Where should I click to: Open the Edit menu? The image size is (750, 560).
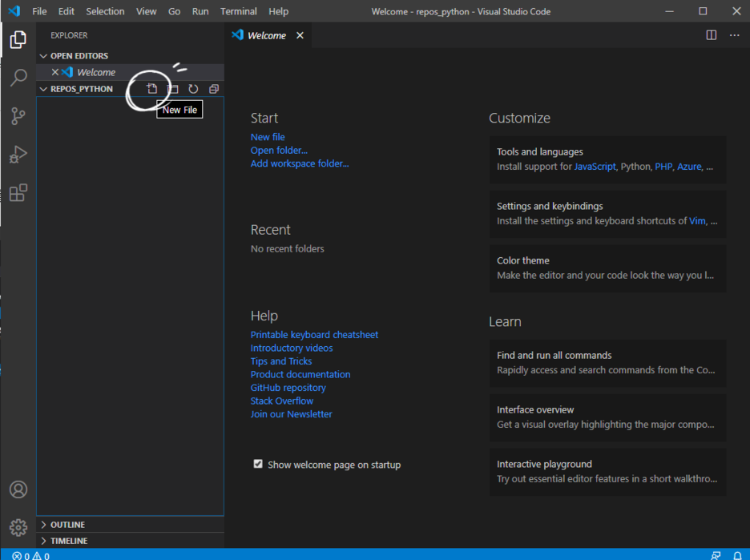[x=66, y=11]
